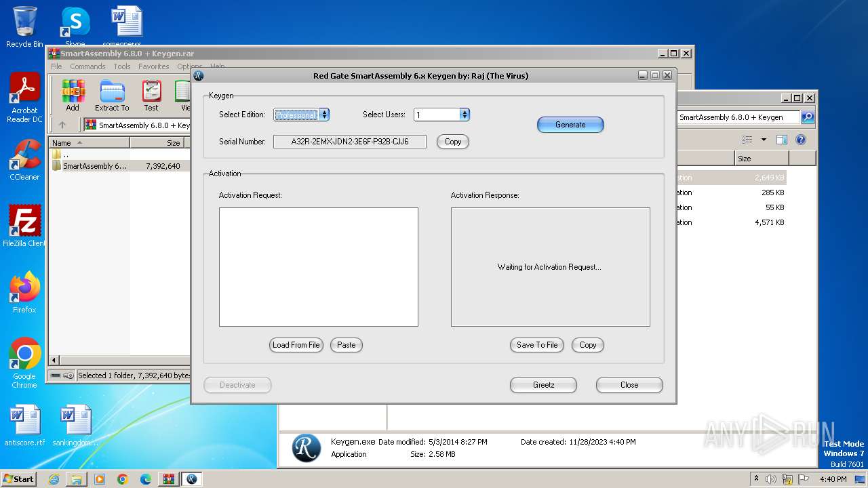Select the 2,649 KB file row
Screen dimensions: 868x488
731,178
